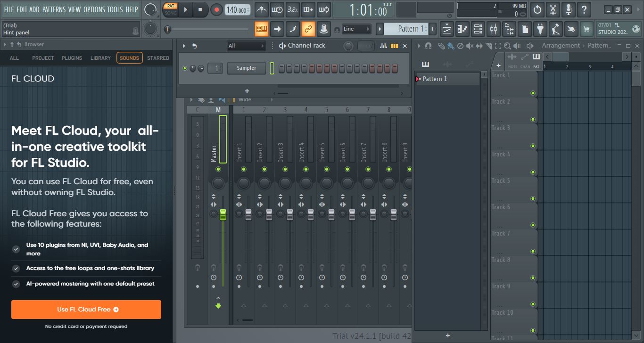The height and width of the screenshot is (343, 644).
Task: Toggle overdub recording icon
Action: pos(308,9)
